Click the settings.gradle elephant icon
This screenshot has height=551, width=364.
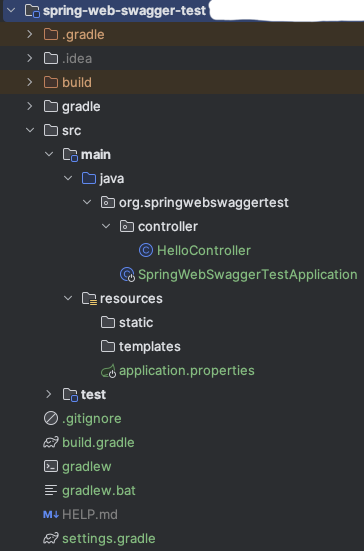point(51,538)
